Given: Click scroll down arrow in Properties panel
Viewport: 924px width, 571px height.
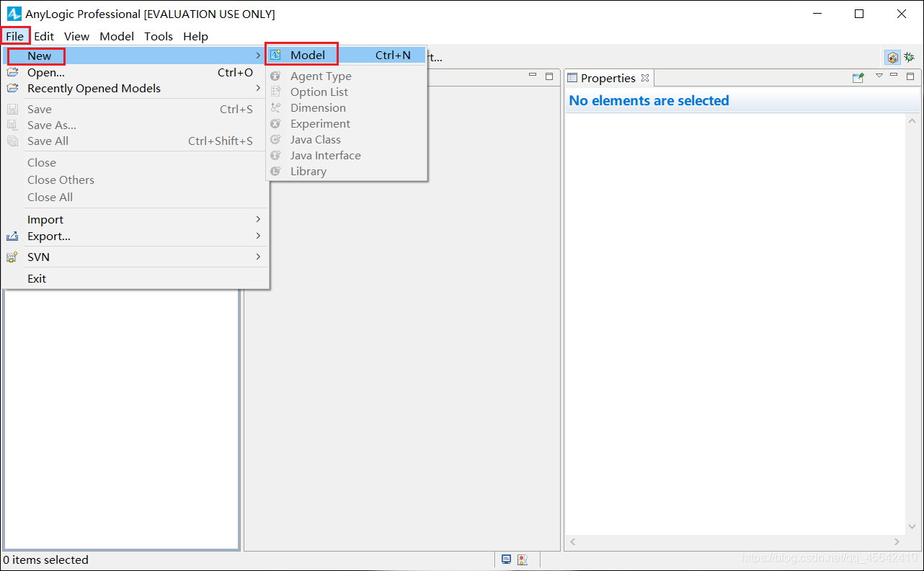Looking at the screenshot, I should pyautogui.click(x=912, y=528).
